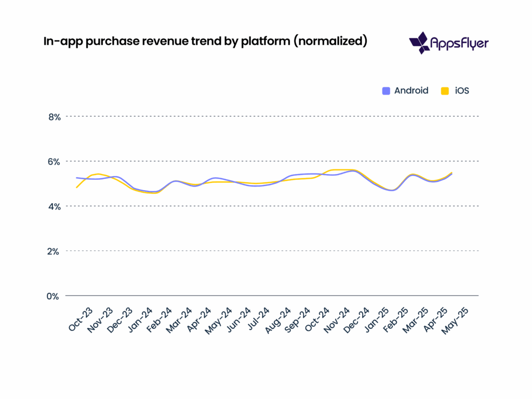532x399 pixels.
Task: Toggle the Android series legend label
Action: [411, 90]
